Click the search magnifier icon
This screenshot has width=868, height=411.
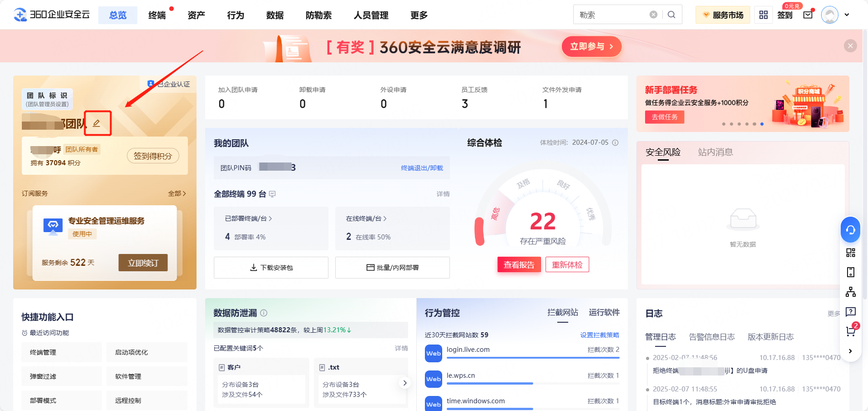pyautogui.click(x=671, y=15)
